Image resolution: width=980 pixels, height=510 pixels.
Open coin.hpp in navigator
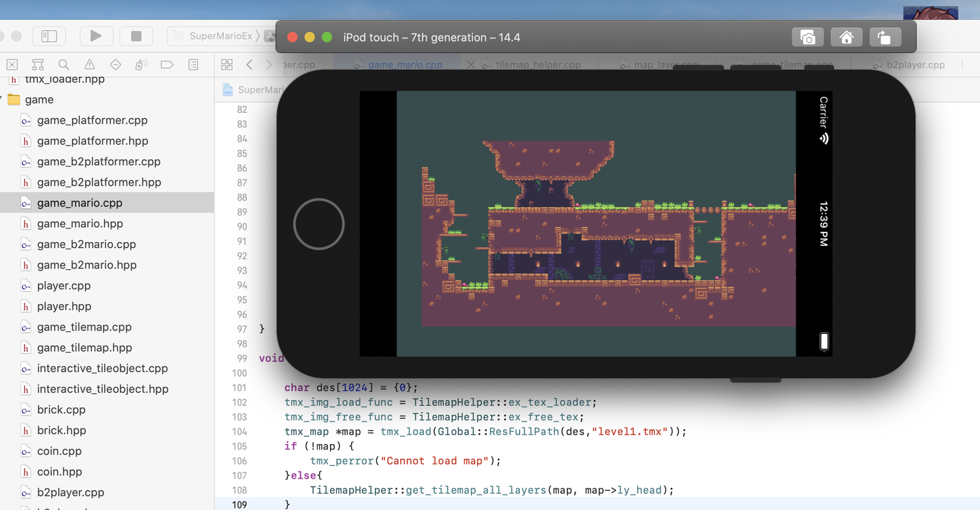(107, 472)
